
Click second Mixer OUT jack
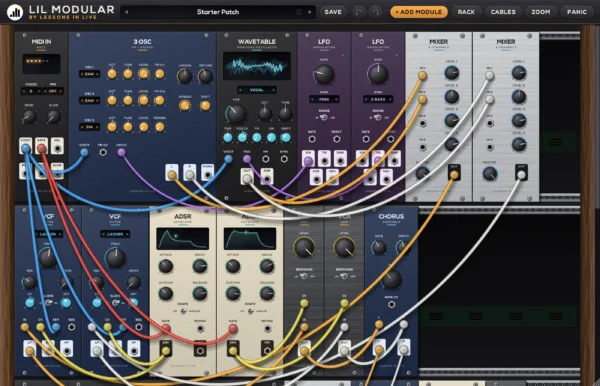[x=521, y=174]
